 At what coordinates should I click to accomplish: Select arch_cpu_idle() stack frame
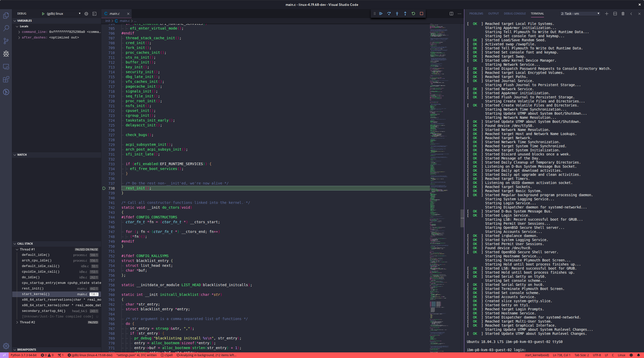click(57, 261)
